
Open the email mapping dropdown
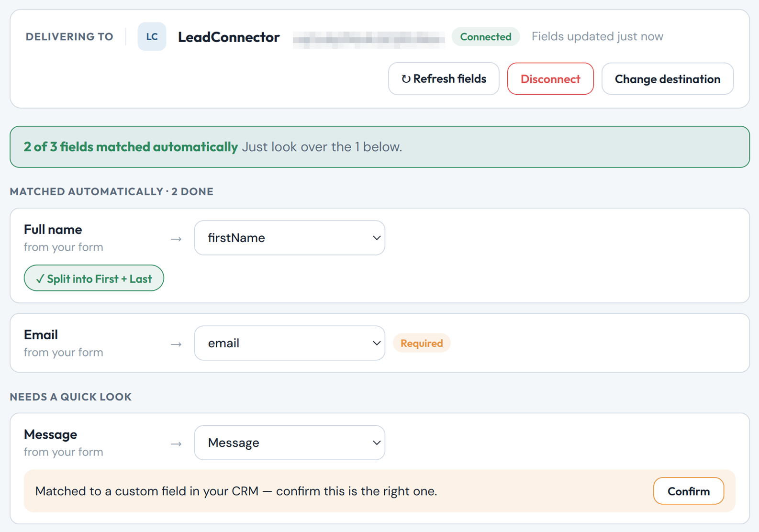[x=290, y=343]
